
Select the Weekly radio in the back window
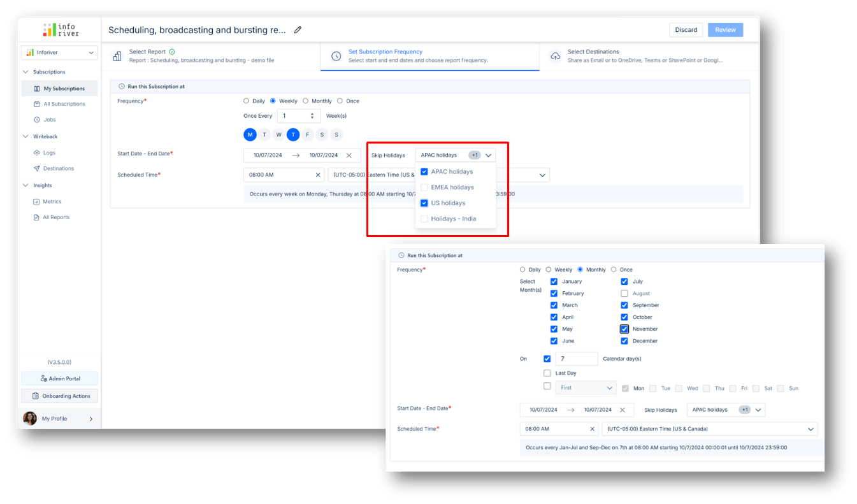tap(273, 101)
